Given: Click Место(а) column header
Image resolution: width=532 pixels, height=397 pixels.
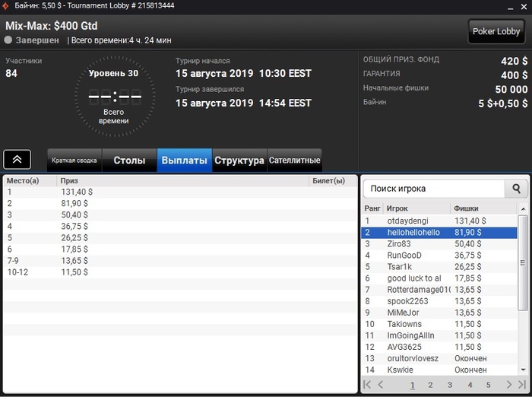Looking at the screenshot, I should click(30, 181).
